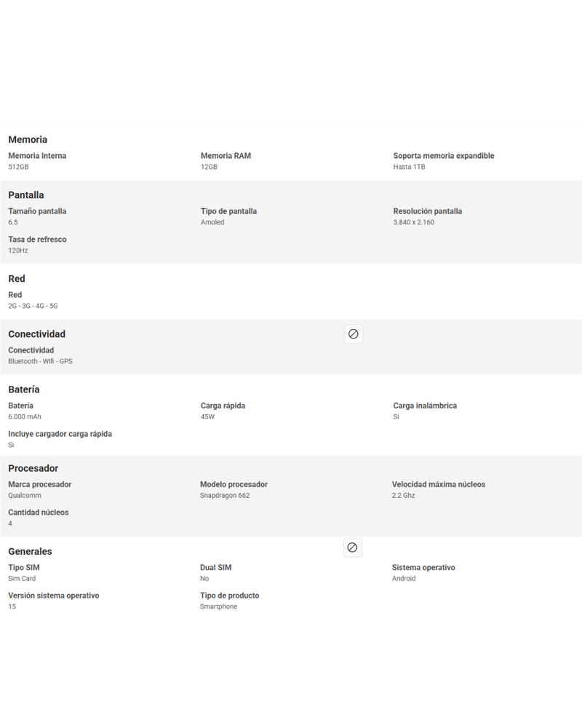Click the 3.840 x 2.160 resolution value
The width and height of the screenshot is (582, 728).
[413, 222]
